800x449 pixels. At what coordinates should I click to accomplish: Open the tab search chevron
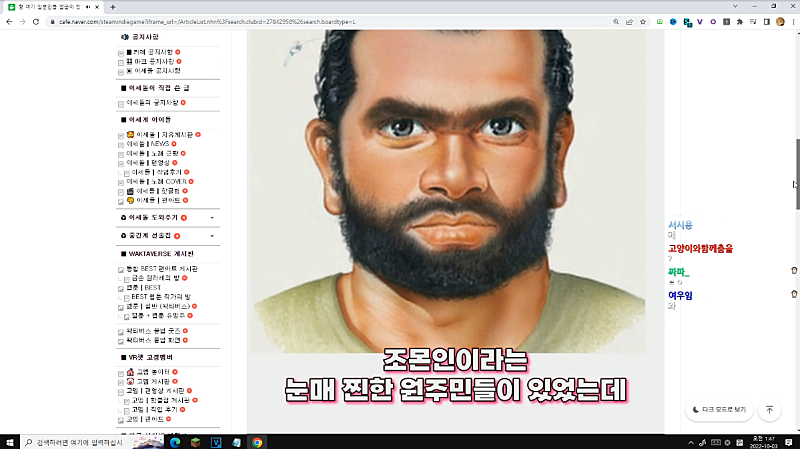coord(735,6)
